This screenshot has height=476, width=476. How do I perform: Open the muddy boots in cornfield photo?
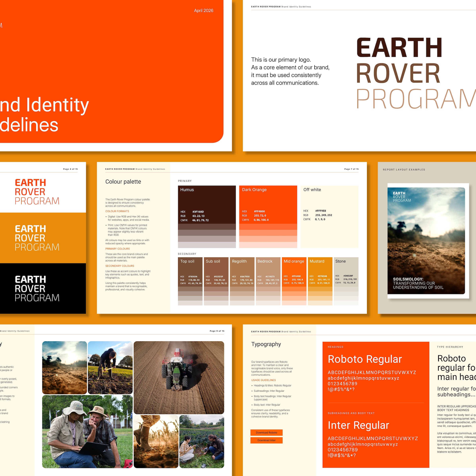(156, 441)
